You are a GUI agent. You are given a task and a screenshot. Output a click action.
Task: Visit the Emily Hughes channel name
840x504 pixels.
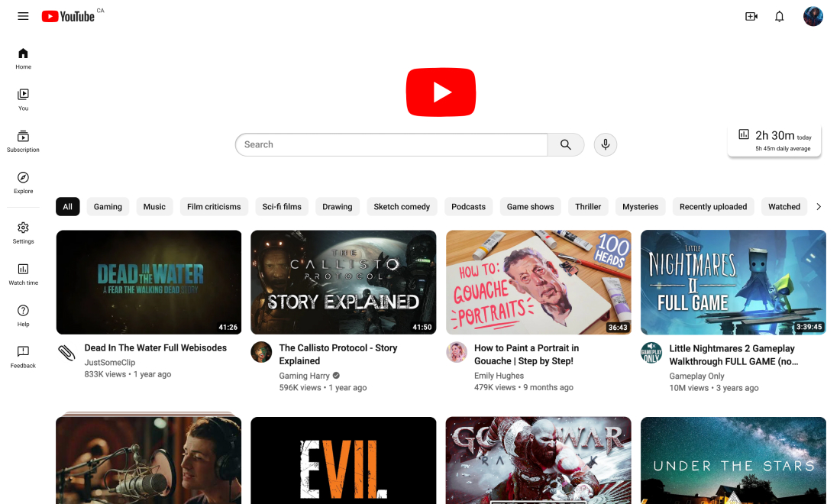click(499, 376)
